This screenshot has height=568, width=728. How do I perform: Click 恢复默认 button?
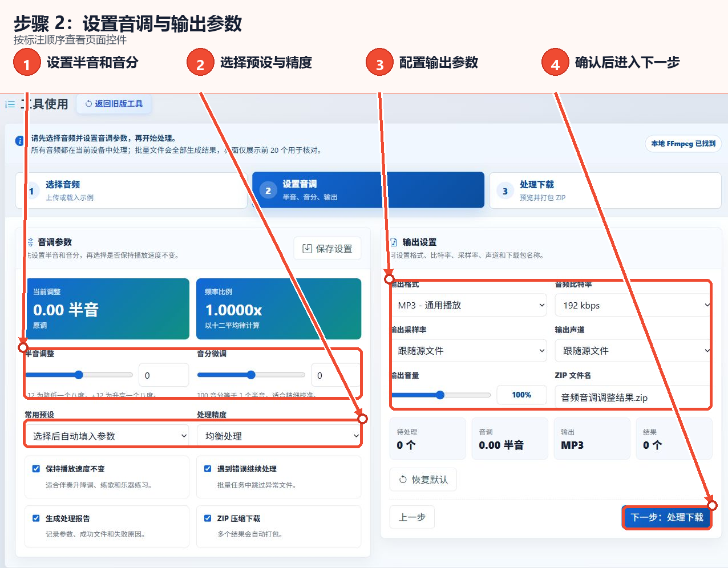tap(423, 480)
